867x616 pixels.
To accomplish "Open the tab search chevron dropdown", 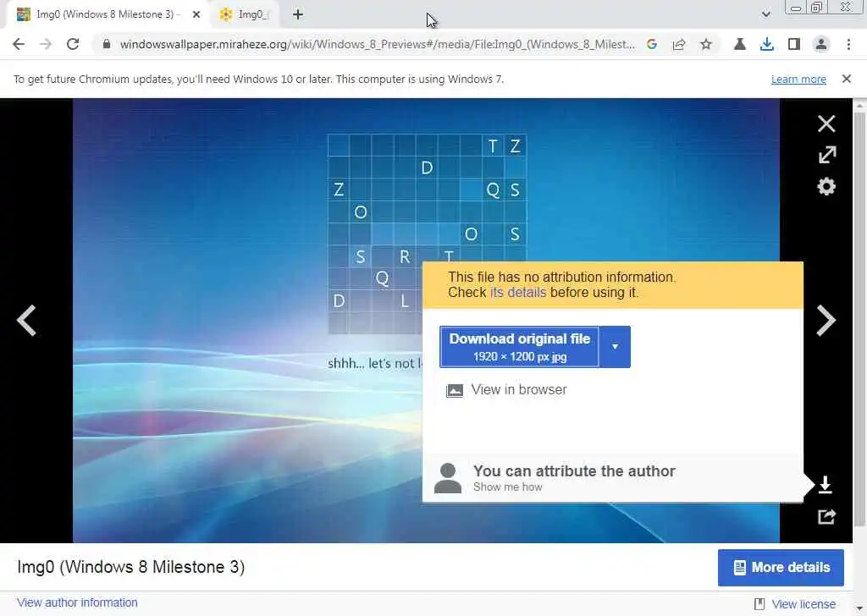I will coord(765,14).
